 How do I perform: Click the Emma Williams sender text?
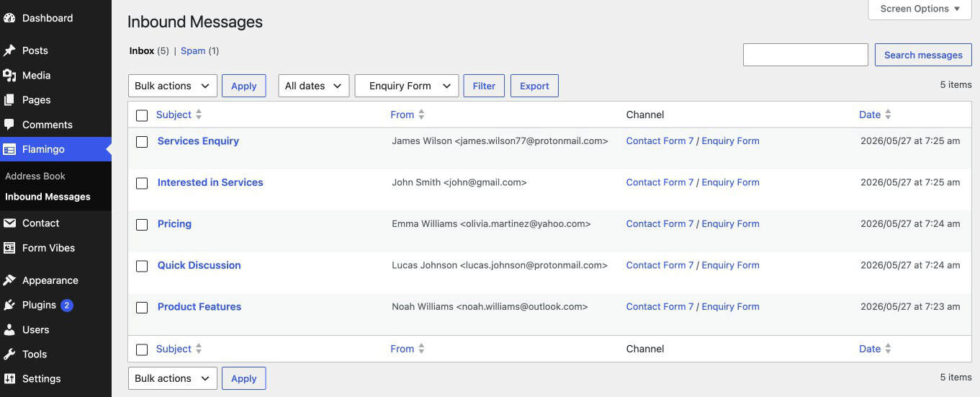[491, 223]
